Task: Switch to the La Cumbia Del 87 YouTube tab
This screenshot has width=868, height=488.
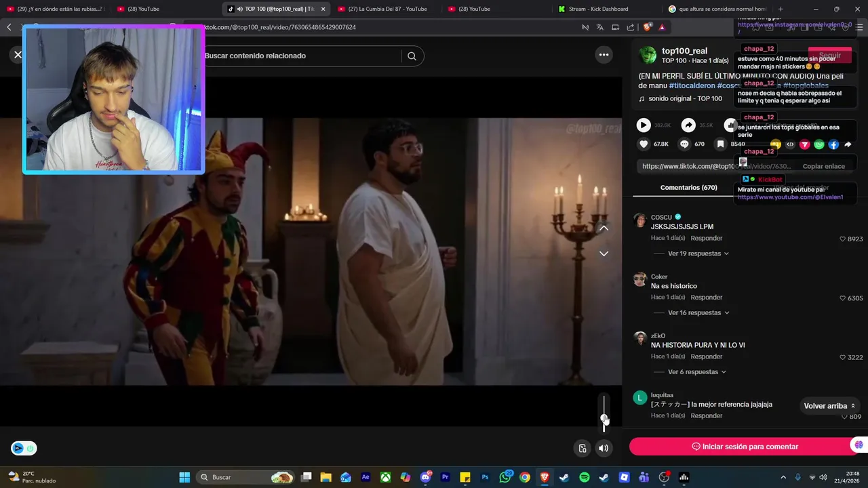Action: tap(387, 9)
